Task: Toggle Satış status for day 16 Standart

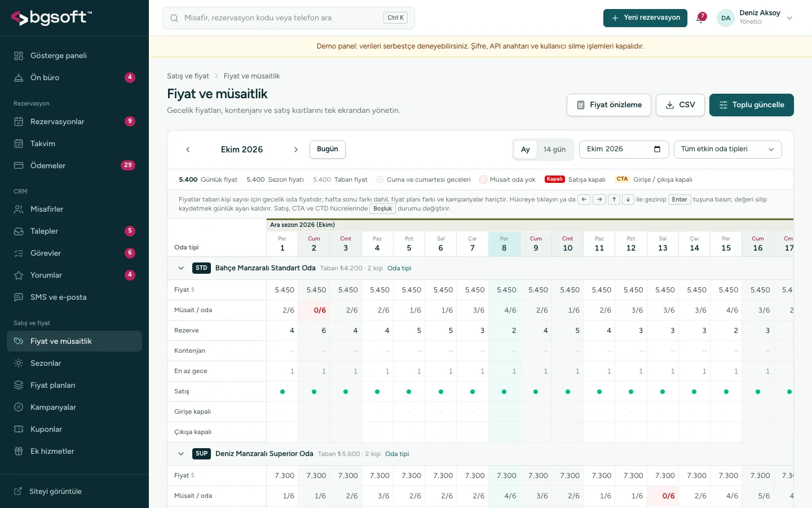Action: tap(758, 392)
